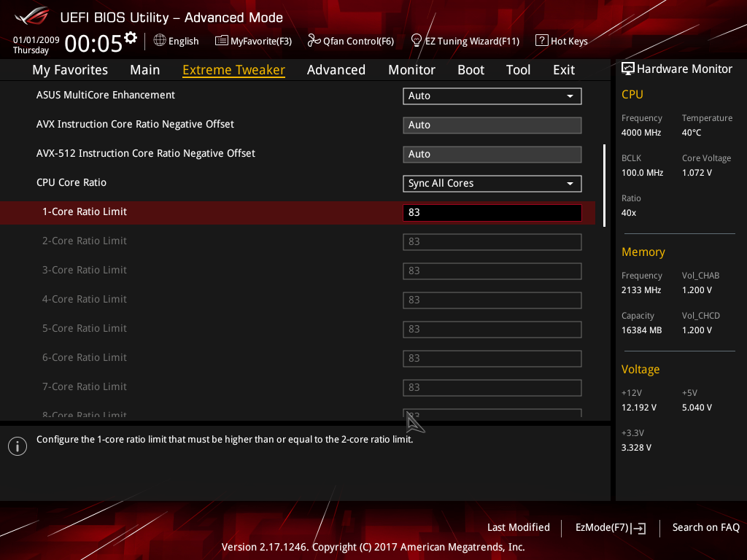This screenshot has height=560, width=747.
Task: Open ASUS MultiCore Enhancement dropdown arrow
Action: [x=570, y=96]
